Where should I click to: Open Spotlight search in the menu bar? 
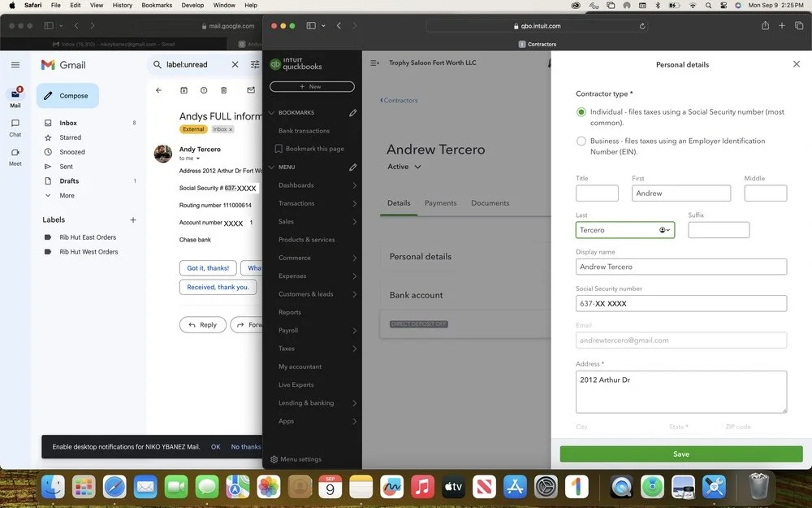click(x=708, y=5)
